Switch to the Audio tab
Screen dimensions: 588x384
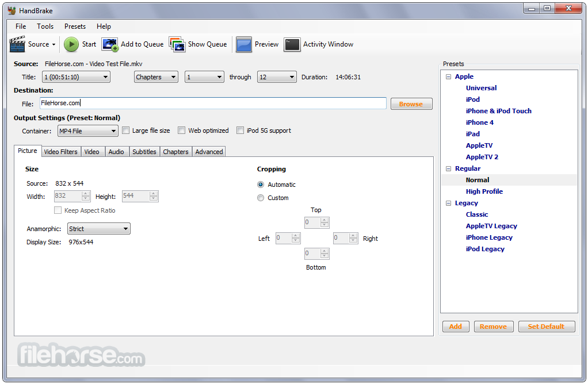[117, 151]
